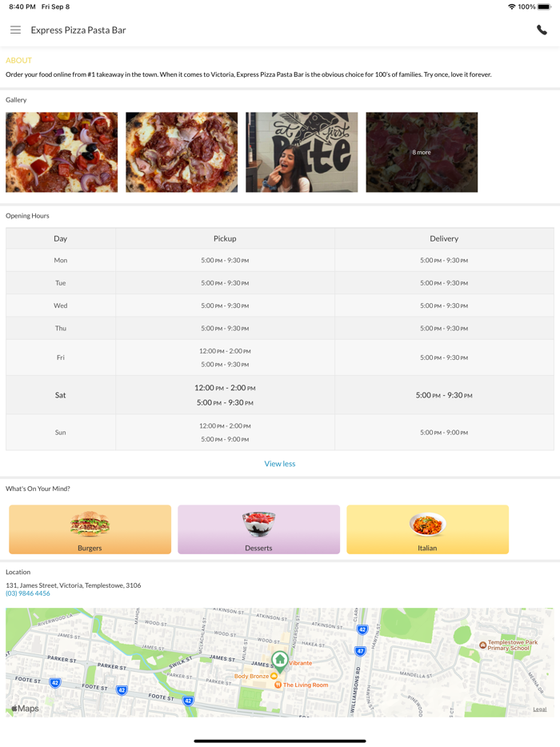Open the 8 more gallery thumbnail
The width and height of the screenshot is (560, 747).
422,153
